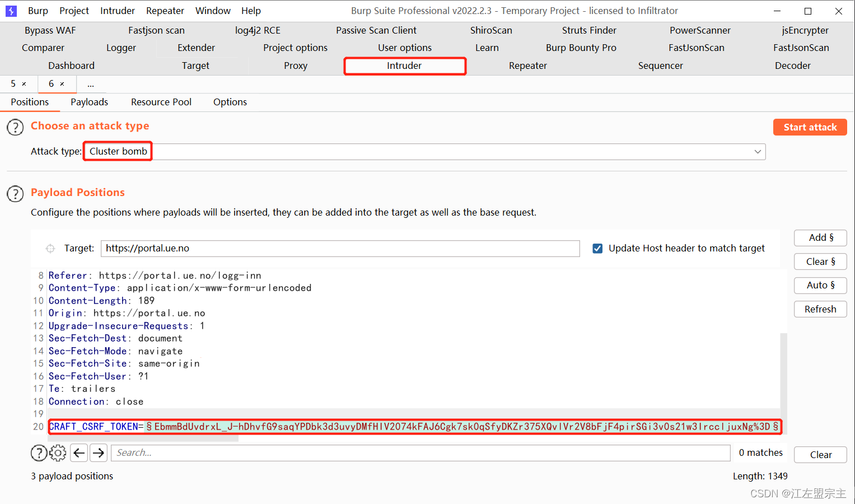The height and width of the screenshot is (504, 855).
Task: Open the Repeater menu in menu bar
Action: tap(165, 11)
